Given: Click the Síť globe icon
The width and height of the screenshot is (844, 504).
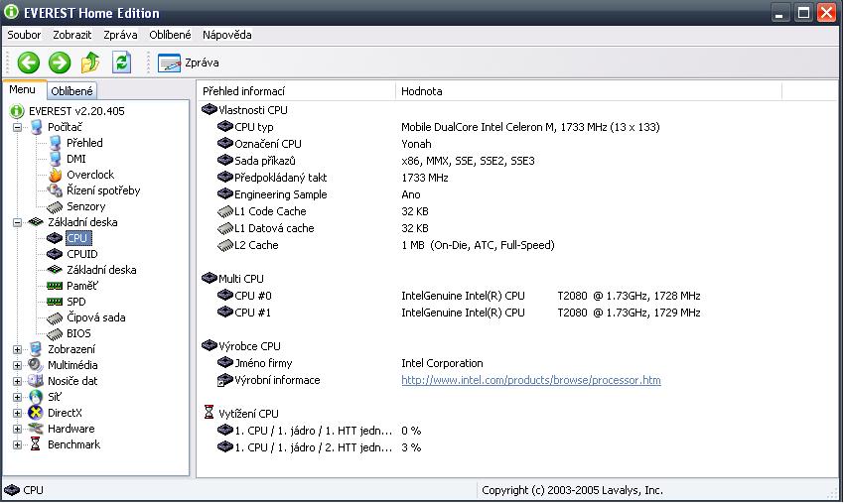Looking at the screenshot, I should pyautogui.click(x=36, y=397).
